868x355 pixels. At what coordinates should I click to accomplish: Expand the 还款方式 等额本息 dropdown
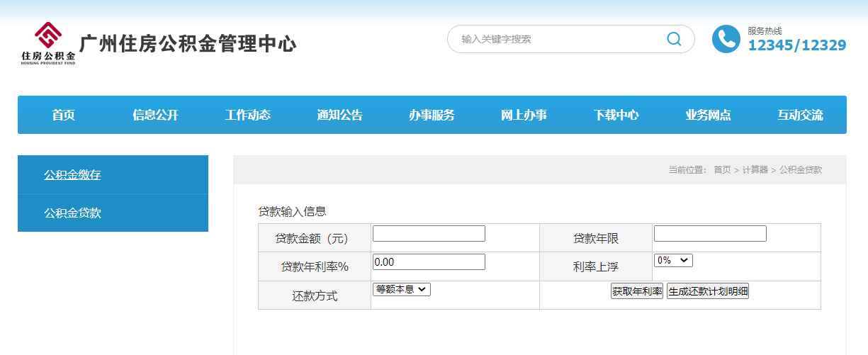(401, 289)
